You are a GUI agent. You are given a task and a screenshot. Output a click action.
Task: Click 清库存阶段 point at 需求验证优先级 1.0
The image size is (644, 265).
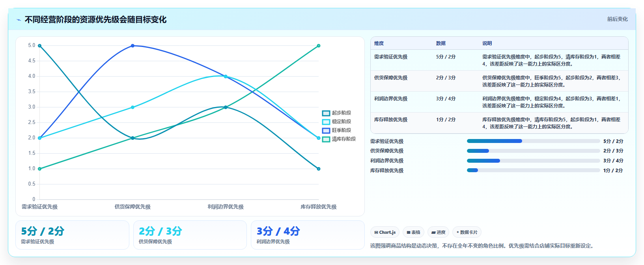40,169
